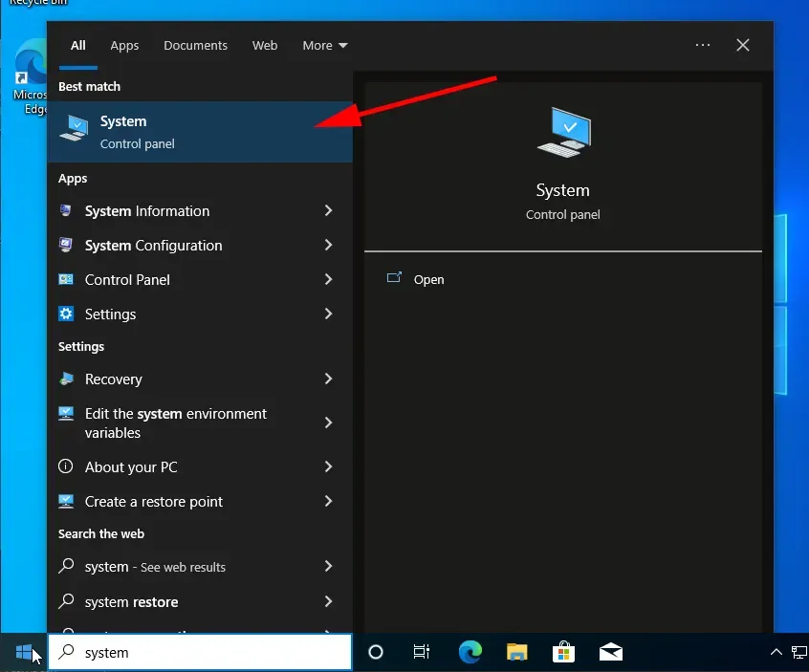Open Microsoft Store from the taskbar
The image size is (809, 672).
pyautogui.click(x=563, y=652)
